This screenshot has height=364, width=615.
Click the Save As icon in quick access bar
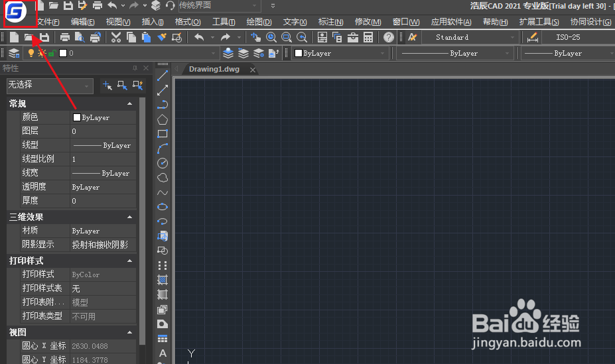[82, 5]
